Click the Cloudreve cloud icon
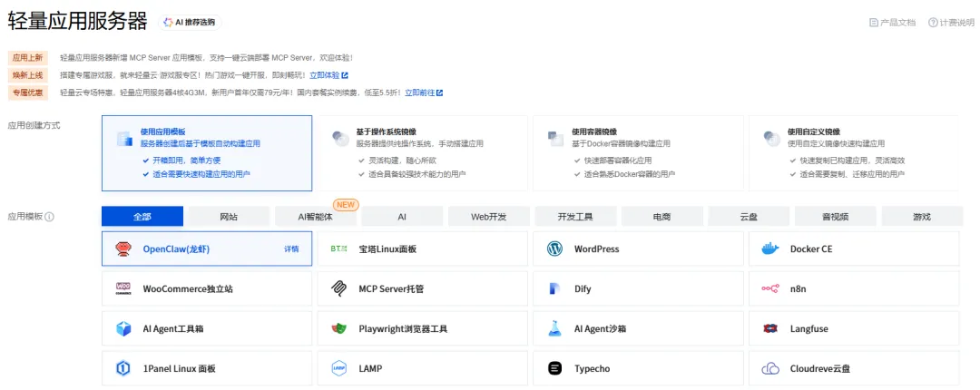980x390 pixels. [x=770, y=369]
